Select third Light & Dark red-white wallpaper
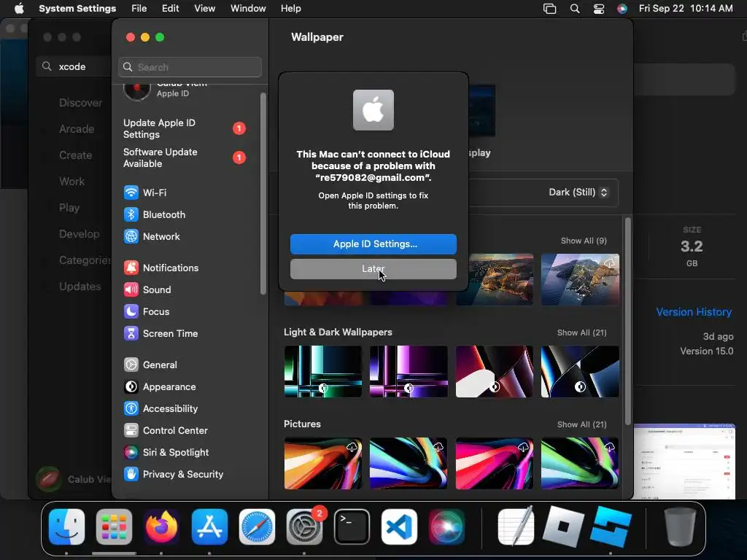 coord(495,372)
